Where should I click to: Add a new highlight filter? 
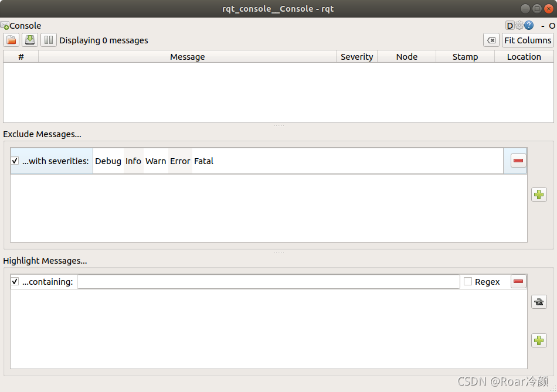point(539,340)
